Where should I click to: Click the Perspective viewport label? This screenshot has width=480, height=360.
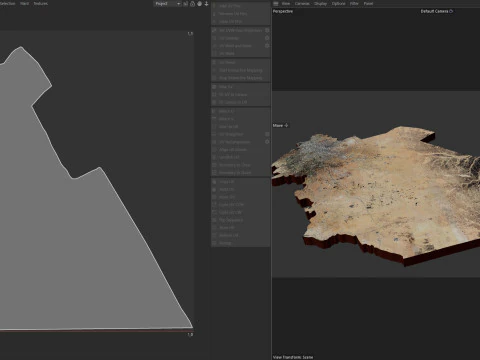(283, 11)
